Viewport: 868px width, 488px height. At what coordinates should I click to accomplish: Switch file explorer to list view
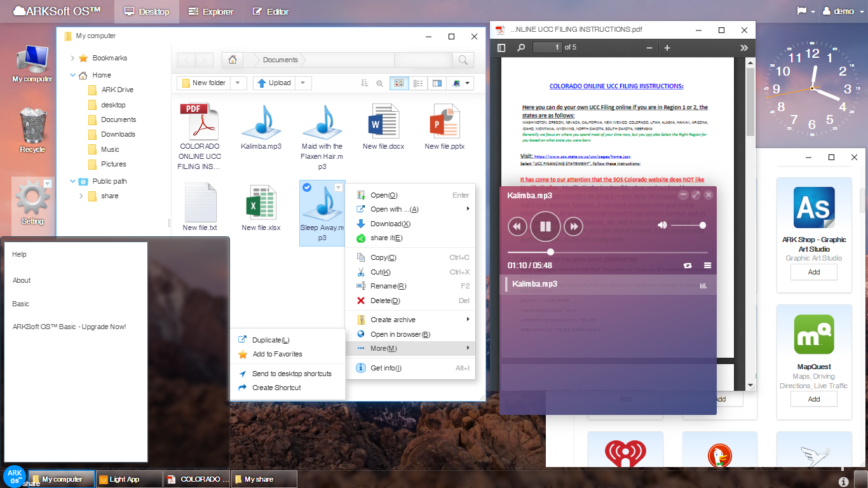coord(418,83)
